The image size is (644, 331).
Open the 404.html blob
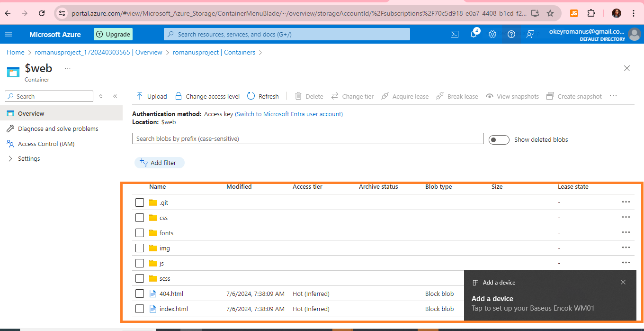tap(171, 294)
